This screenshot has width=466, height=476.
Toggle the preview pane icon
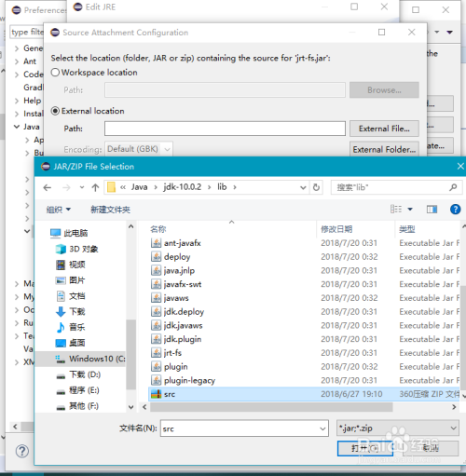[432, 210]
